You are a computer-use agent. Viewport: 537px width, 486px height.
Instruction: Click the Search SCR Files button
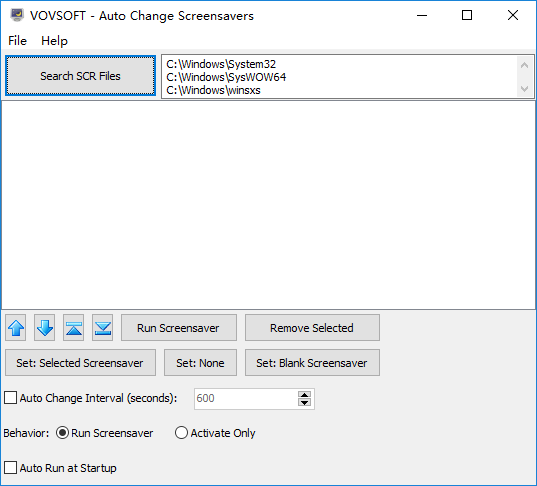tap(80, 76)
